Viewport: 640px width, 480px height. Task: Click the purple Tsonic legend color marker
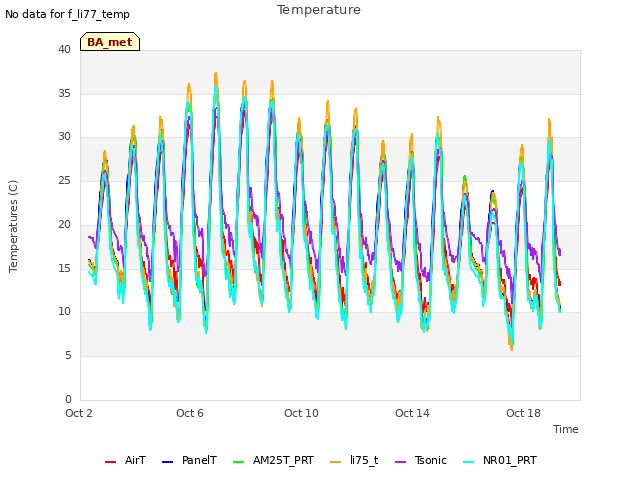400,462
